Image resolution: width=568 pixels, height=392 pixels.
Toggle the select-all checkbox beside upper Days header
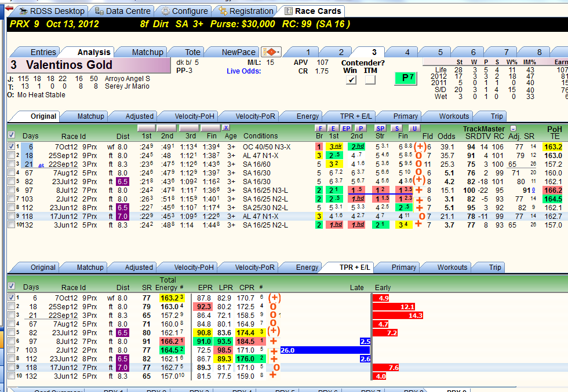pyautogui.click(x=11, y=135)
